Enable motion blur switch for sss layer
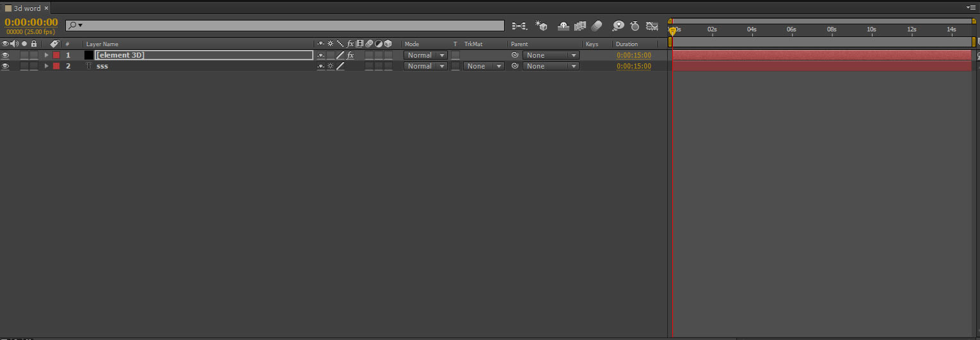This screenshot has height=340, width=980. (x=369, y=66)
